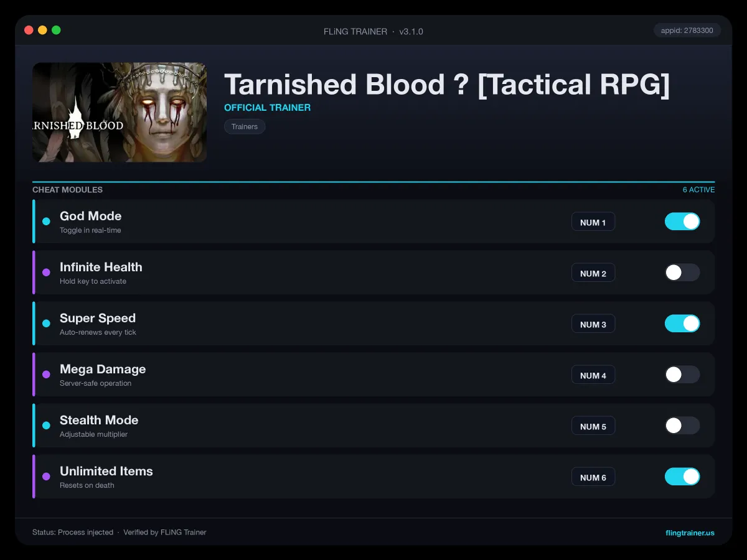This screenshot has width=747, height=560.
Task: Click the NUM 1 hotkey button
Action: tap(593, 222)
